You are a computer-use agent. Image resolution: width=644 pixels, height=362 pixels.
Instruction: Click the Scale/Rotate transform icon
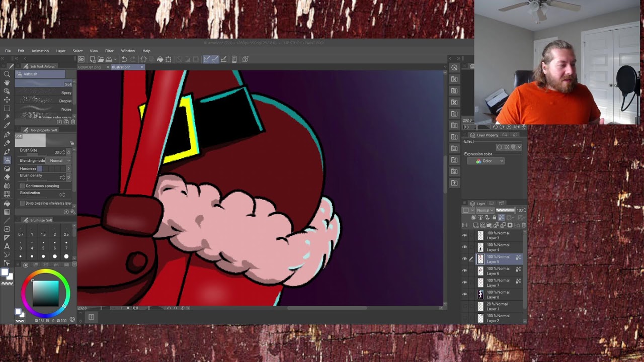coord(168,59)
